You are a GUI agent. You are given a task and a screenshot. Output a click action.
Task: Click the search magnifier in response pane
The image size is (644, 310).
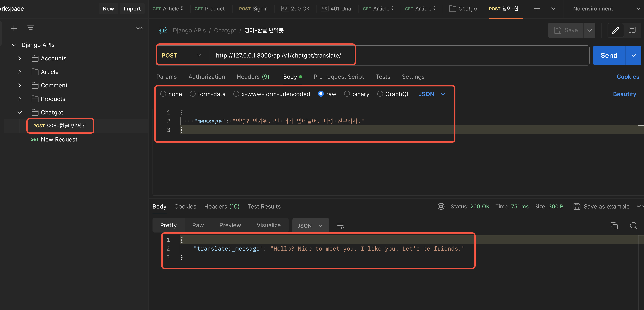pos(633,226)
